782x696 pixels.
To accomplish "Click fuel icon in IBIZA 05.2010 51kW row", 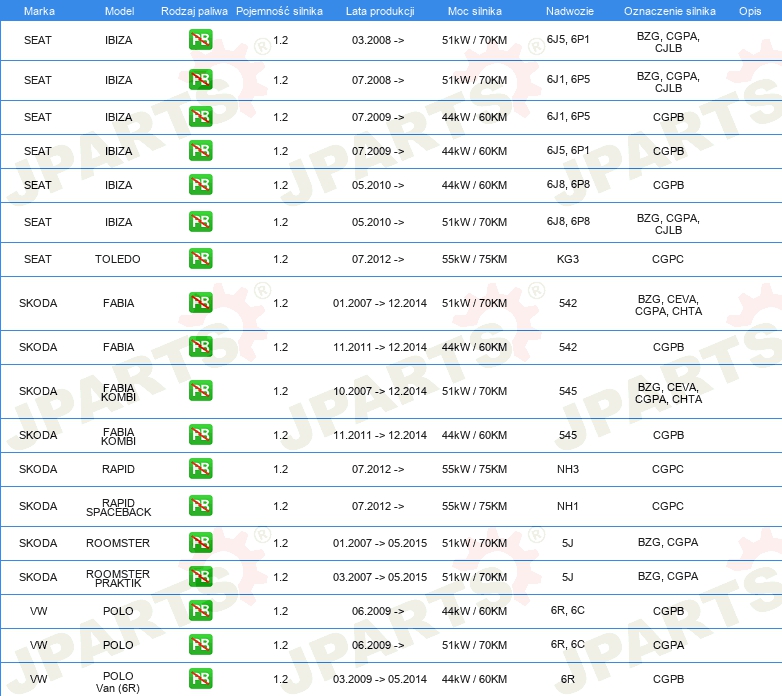I will tap(200, 222).
